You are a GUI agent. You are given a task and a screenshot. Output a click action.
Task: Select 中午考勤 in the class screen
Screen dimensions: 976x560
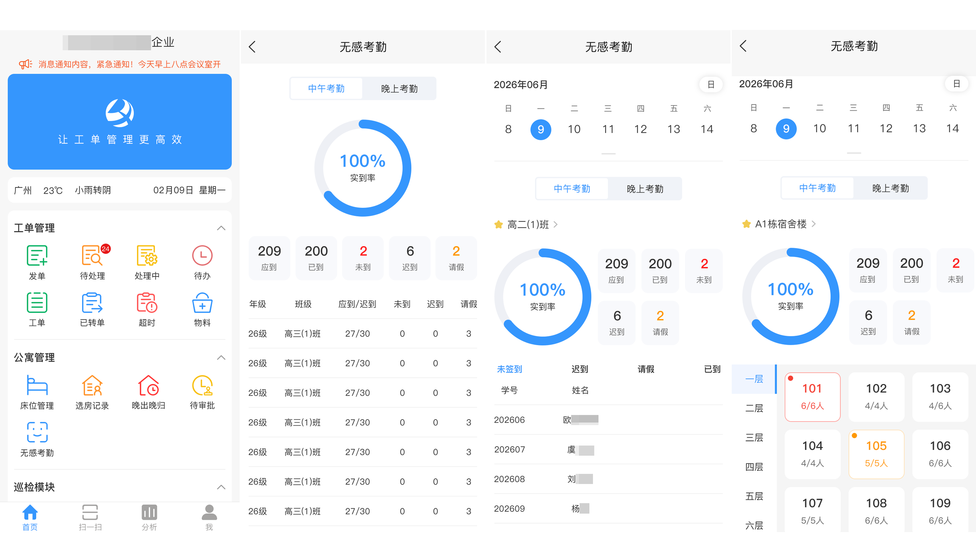click(572, 188)
